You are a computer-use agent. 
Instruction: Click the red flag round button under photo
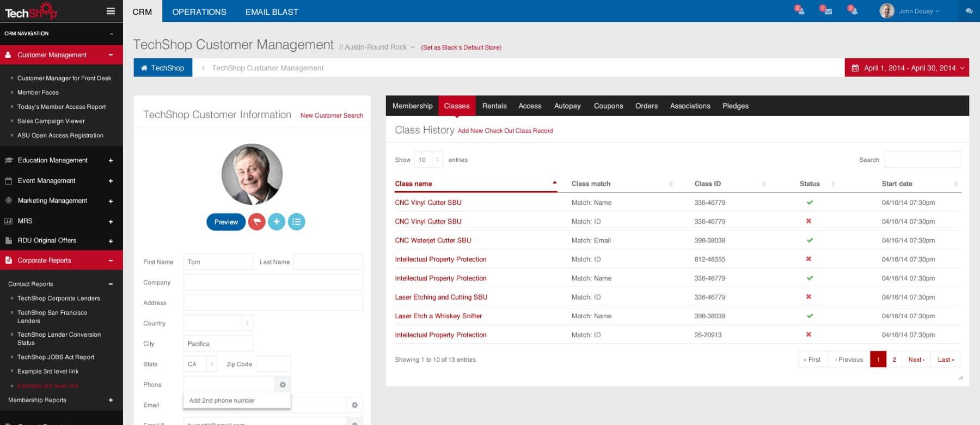[257, 222]
